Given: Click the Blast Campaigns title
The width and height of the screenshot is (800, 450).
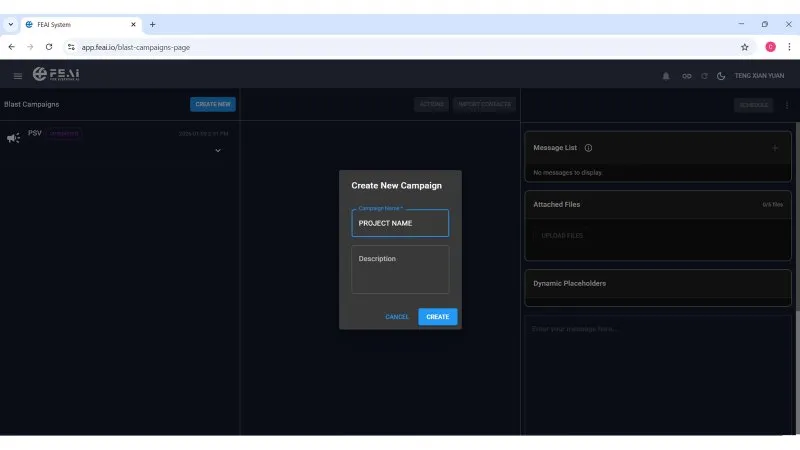Looking at the screenshot, I should (x=32, y=104).
